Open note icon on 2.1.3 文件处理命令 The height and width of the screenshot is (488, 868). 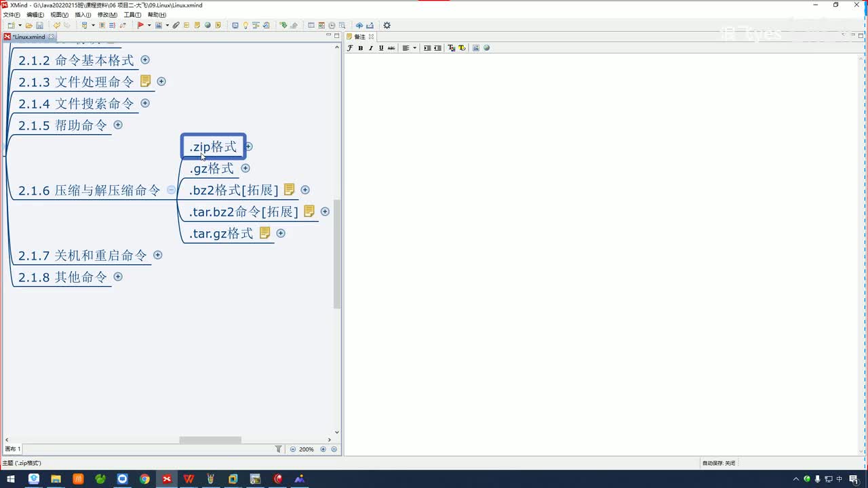coord(145,81)
